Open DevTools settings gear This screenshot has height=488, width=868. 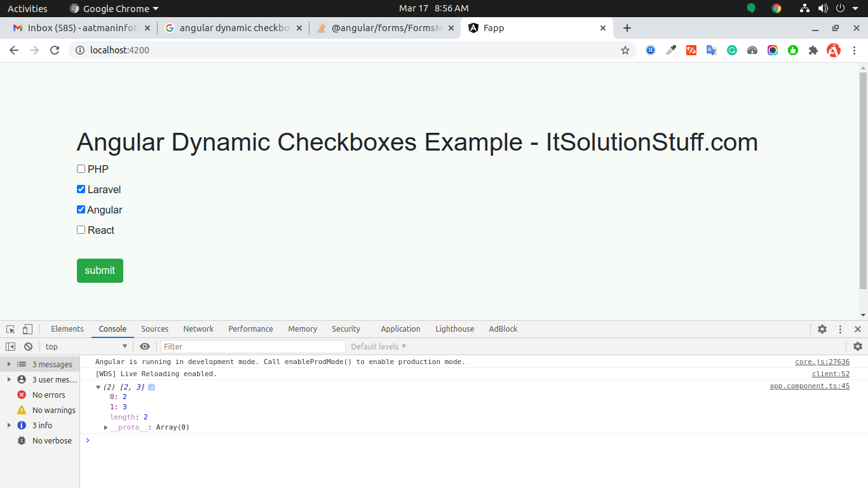click(822, 329)
